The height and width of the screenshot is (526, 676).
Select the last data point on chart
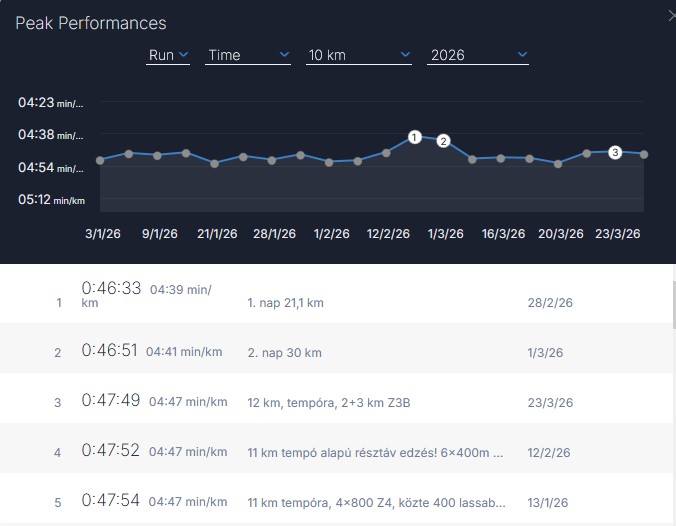(644, 154)
